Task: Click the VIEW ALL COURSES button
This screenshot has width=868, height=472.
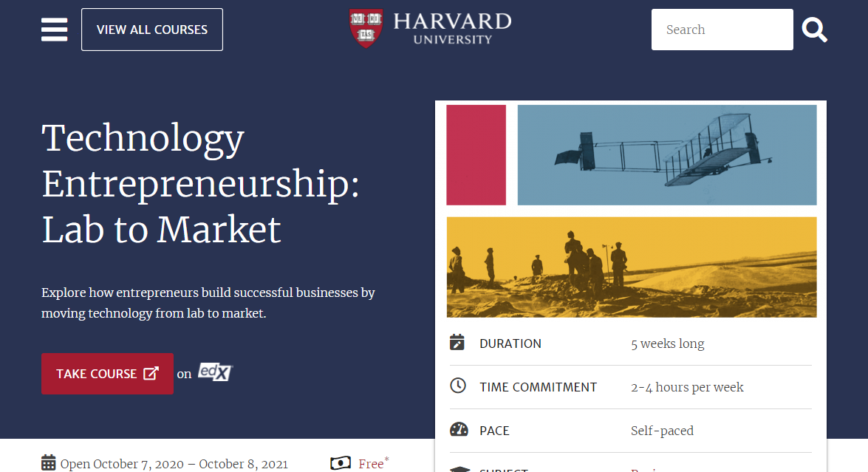Action: tap(151, 29)
